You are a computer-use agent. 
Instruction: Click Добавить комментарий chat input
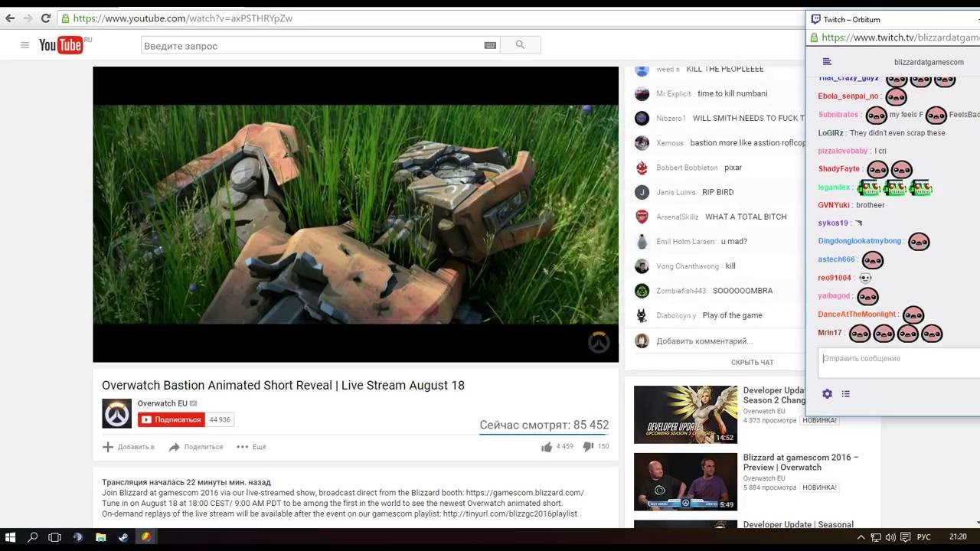click(704, 341)
